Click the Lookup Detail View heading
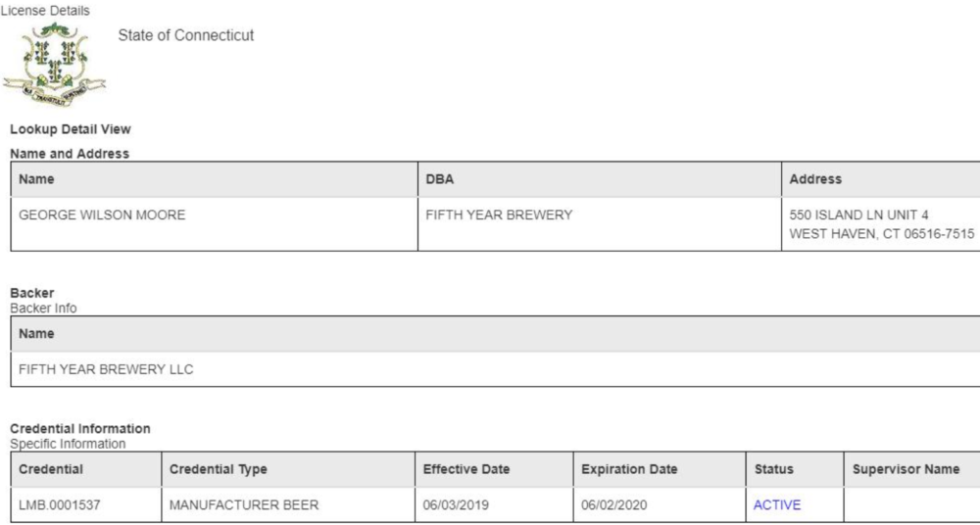Screen dimensions: 980x525 tap(71, 129)
